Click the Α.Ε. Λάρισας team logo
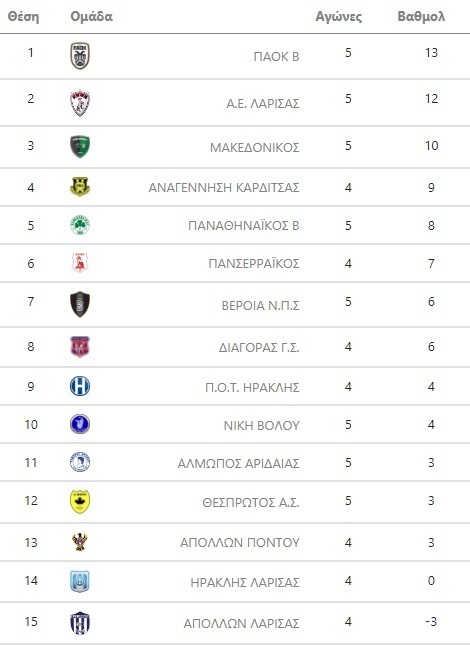Viewport: 470px width, 646px height. pyautogui.click(x=80, y=103)
